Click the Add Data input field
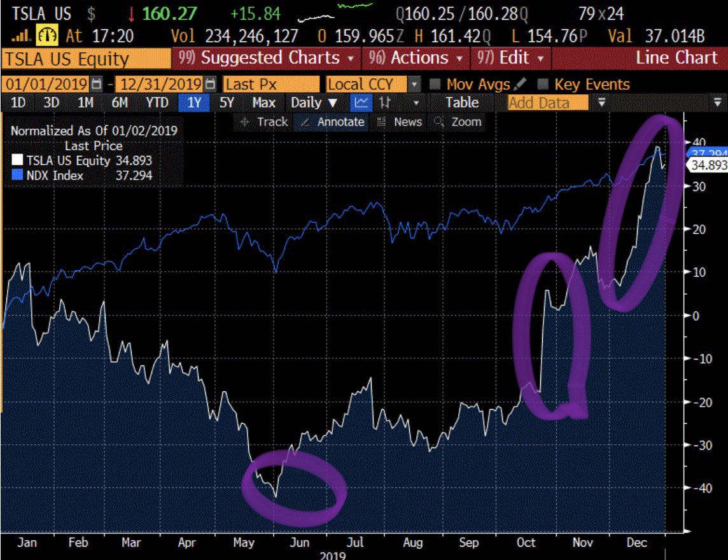728x560 pixels. (548, 102)
